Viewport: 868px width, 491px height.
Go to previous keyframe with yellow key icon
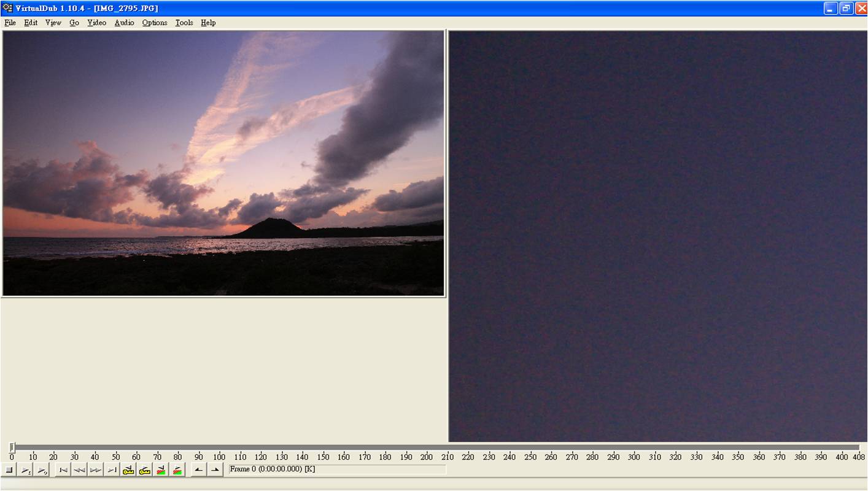pos(128,470)
